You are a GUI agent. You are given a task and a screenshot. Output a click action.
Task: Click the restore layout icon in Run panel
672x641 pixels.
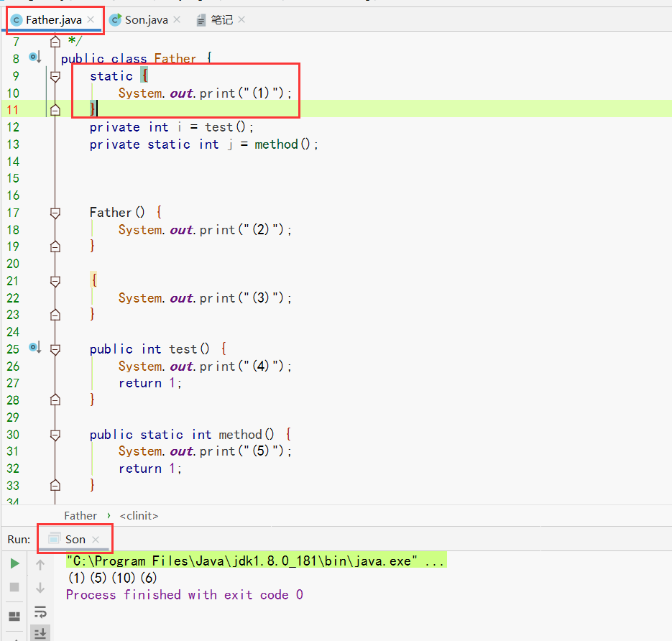click(x=14, y=617)
